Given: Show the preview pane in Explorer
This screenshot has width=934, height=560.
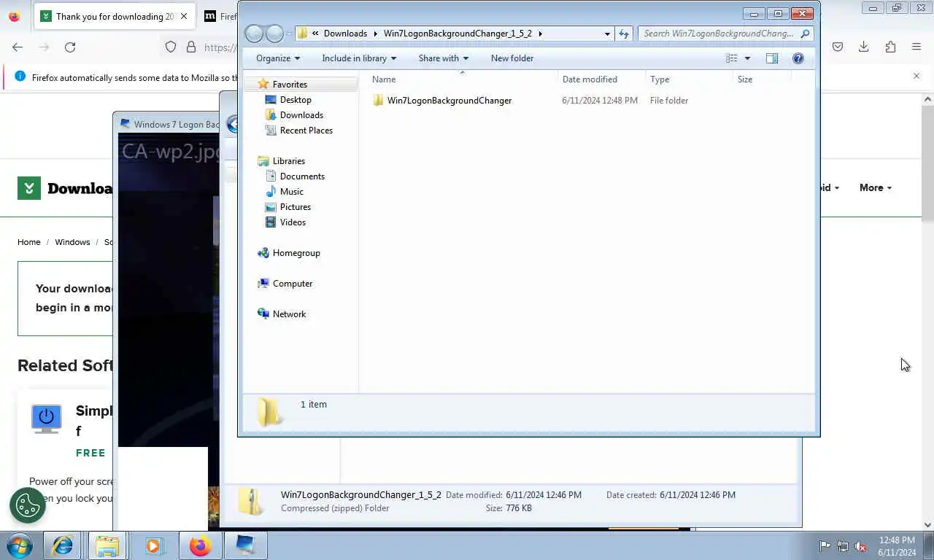Looking at the screenshot, I should 772,58.
